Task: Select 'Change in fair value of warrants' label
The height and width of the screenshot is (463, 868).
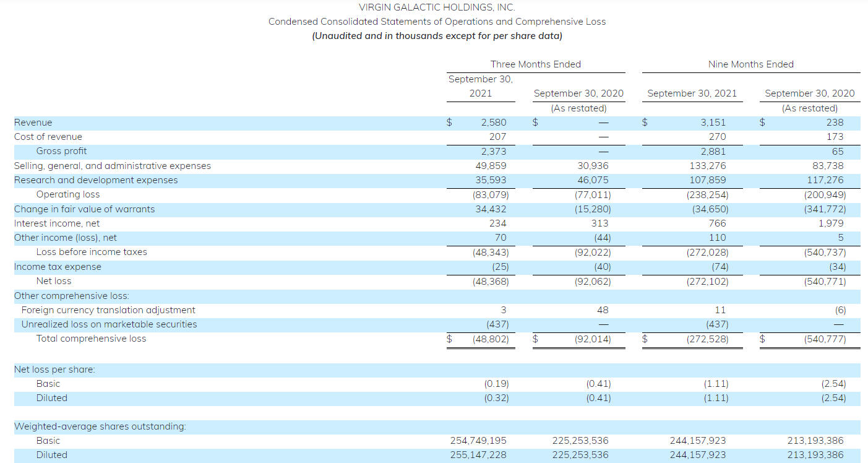Action: (x=85, y=209)
